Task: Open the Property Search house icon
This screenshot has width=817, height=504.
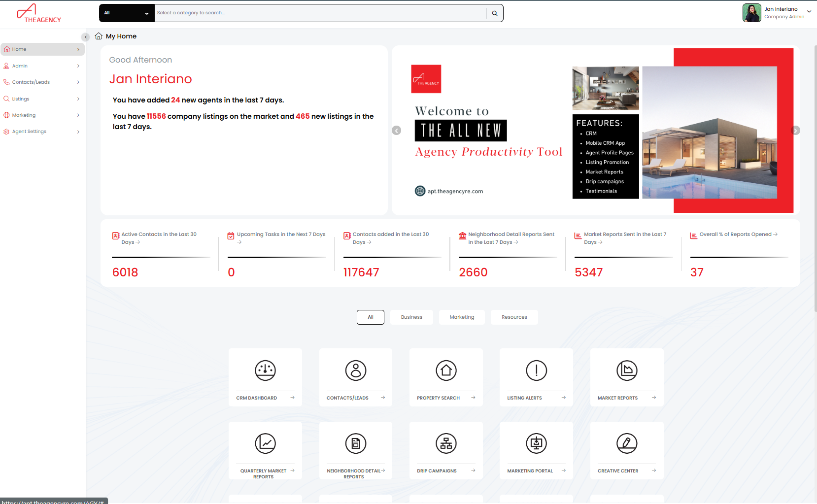Action: [446, 370]
